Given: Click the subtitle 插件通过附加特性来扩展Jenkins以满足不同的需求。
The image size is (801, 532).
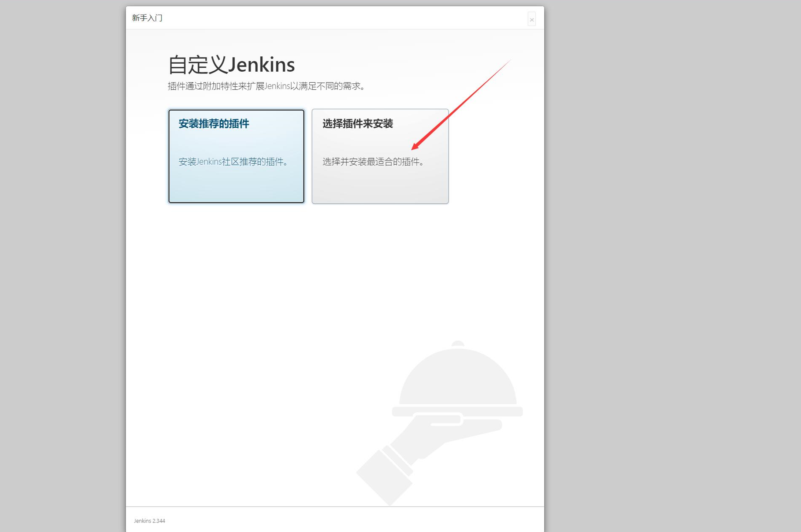Looking at the screenshot, I should click(x=267, y=86).
